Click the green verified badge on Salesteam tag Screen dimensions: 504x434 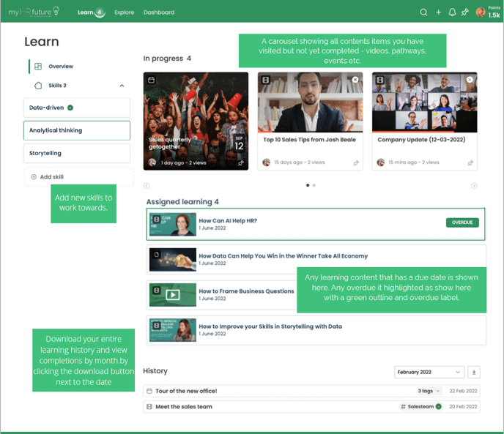[438, 406]
